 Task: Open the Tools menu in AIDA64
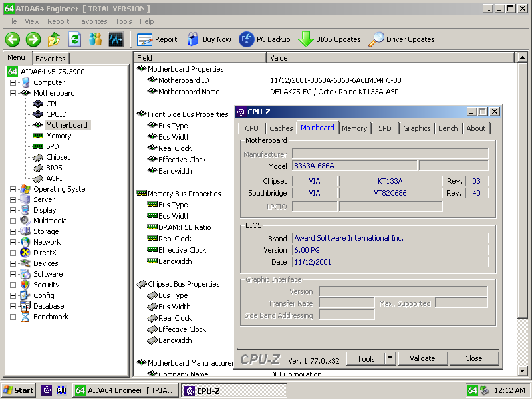click(124, 21)
